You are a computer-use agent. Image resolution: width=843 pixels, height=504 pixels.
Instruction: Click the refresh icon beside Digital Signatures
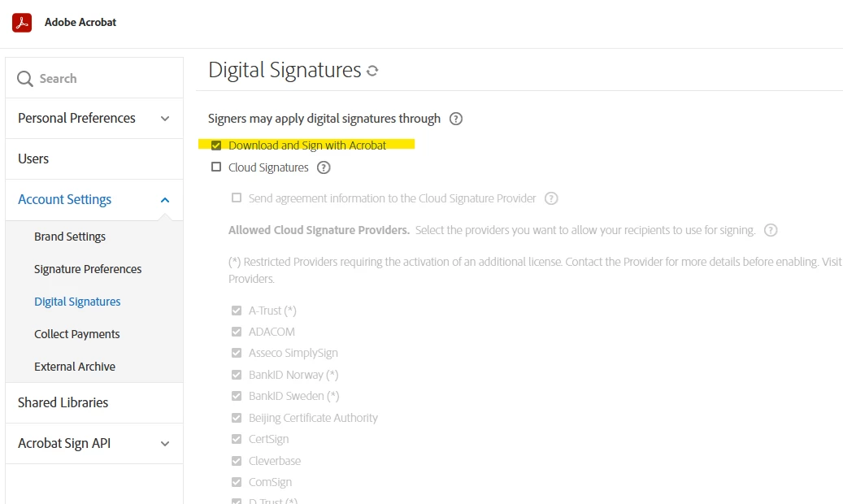(x=372, y=71)
